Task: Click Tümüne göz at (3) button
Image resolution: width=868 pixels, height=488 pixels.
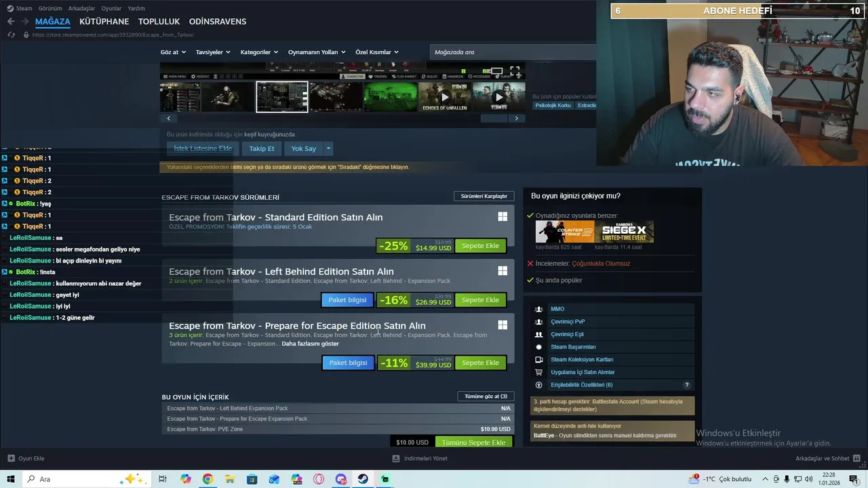Action: point(486,396)
